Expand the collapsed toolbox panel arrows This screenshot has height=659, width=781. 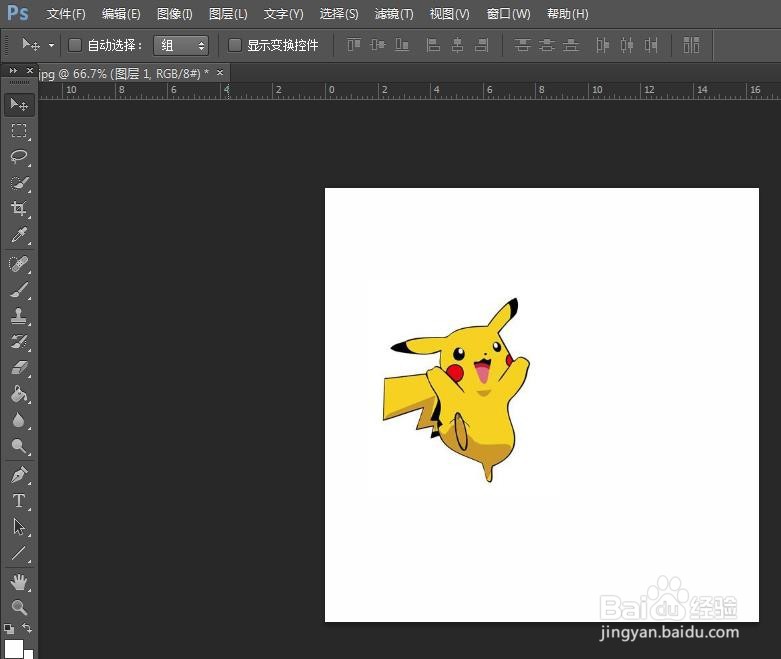[x=13, y=71]
